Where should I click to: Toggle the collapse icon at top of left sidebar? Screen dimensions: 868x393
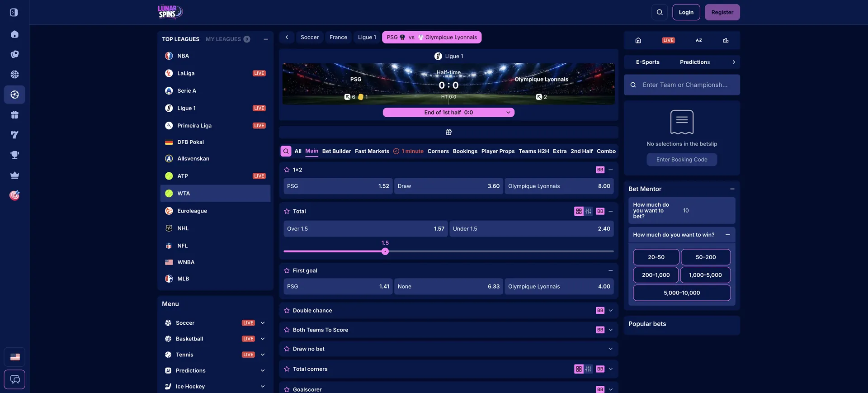coord(14,12)
